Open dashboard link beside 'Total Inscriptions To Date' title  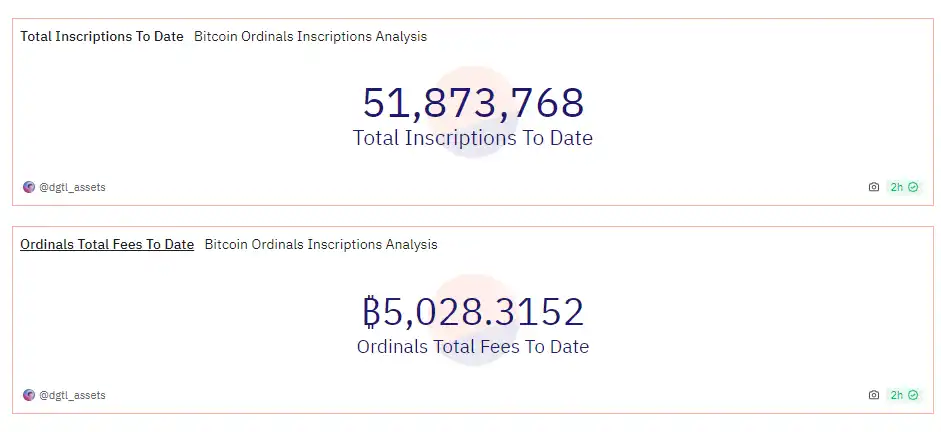(310, 36)
